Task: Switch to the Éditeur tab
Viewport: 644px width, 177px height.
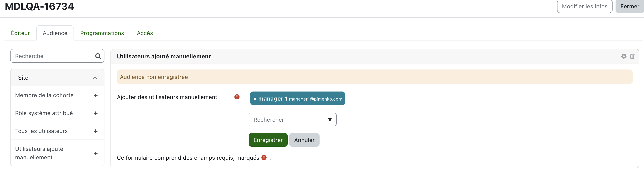Action: coord(20,33)
